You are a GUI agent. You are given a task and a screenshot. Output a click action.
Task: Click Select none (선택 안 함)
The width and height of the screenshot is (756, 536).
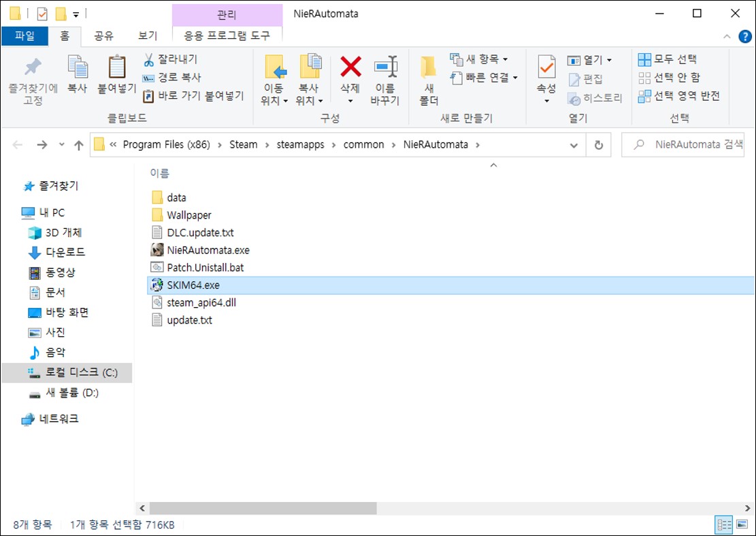coord(669,78)
